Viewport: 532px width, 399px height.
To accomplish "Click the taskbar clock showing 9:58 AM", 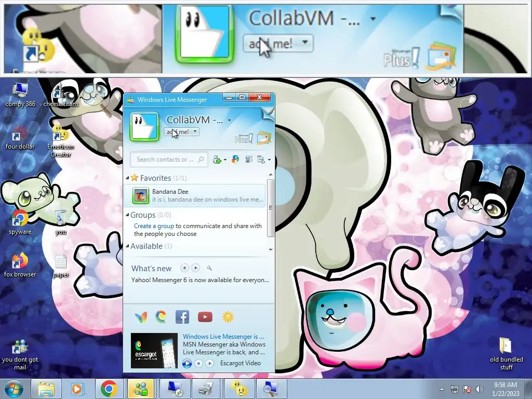I will point(506,389).
